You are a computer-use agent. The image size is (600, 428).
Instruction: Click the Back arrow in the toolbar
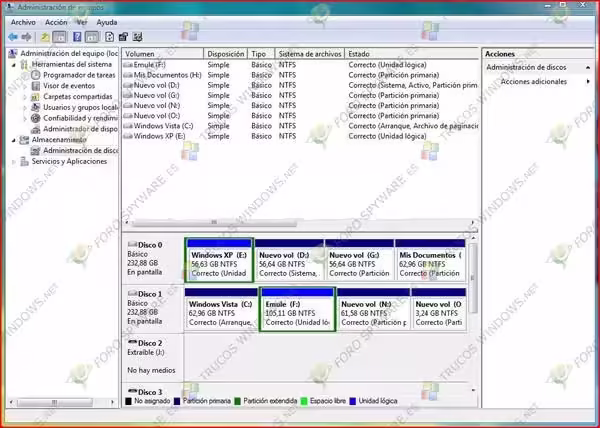12,37
